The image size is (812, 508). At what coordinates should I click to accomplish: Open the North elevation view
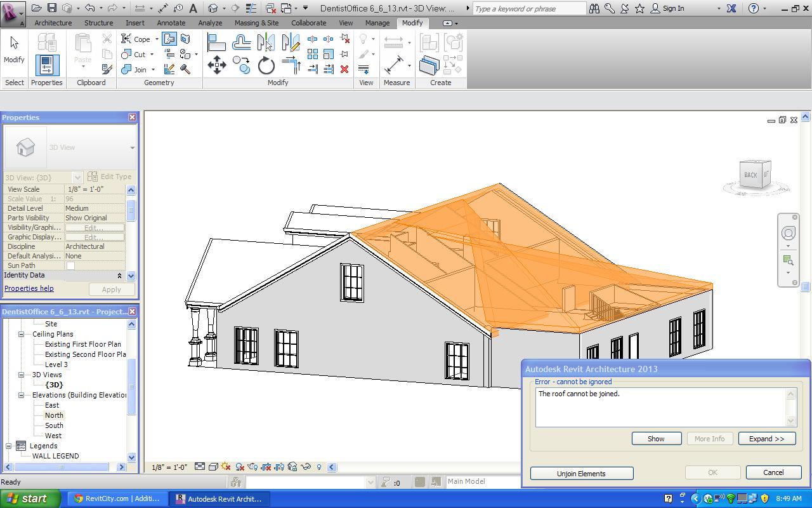pos(54,415)
